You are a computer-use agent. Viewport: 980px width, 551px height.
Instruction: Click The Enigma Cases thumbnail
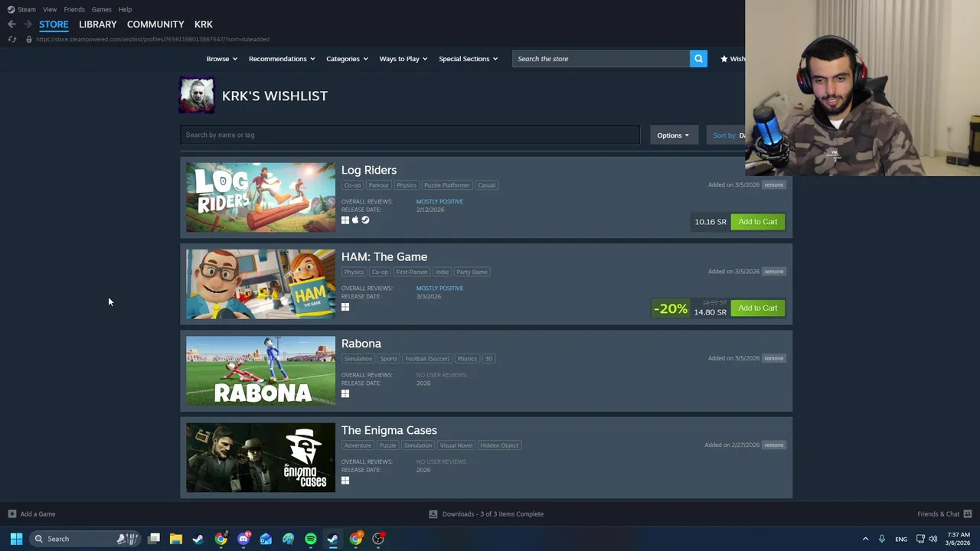click(x=260, y=458)
